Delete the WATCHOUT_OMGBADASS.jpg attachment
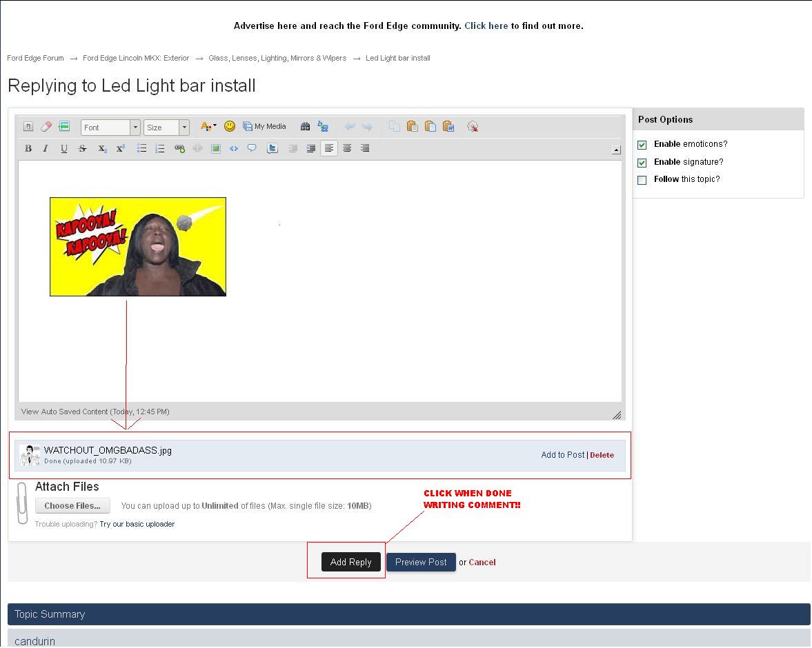Viewport: 812px width, 648px height. coord(602,455)
